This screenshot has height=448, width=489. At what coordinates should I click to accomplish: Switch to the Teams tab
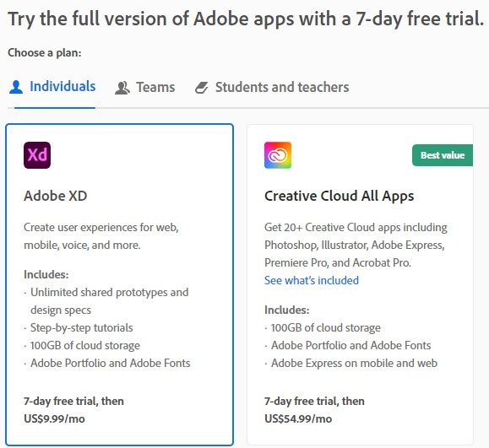(144, 87)
